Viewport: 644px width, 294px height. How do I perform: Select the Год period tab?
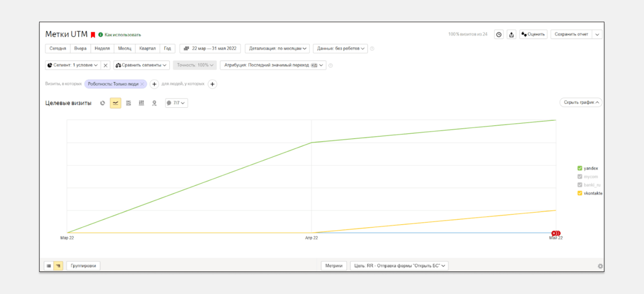point(167,49)
